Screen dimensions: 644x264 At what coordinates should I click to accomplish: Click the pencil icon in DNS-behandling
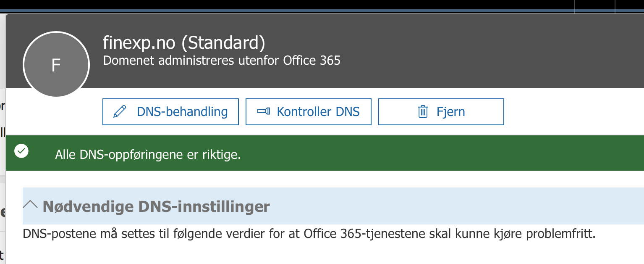120,112
